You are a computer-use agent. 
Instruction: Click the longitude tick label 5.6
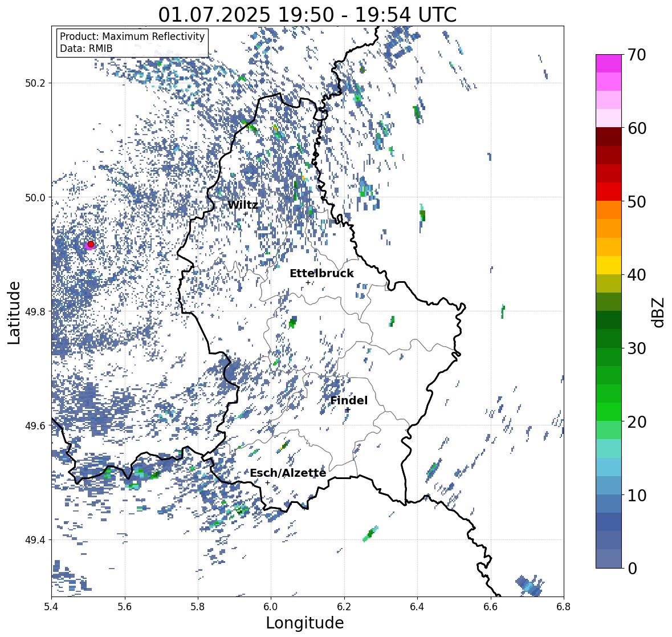125,607
